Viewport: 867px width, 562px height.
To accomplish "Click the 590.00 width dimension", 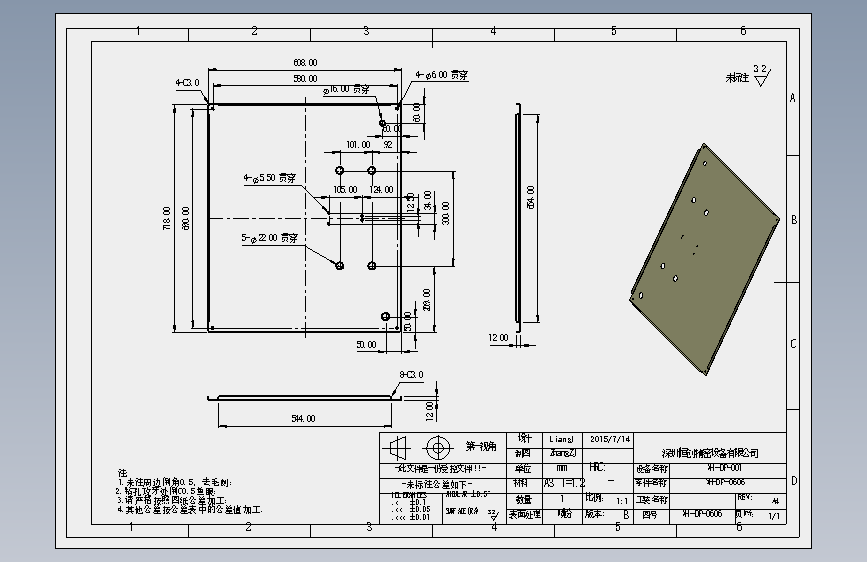I will coord(305,79).
